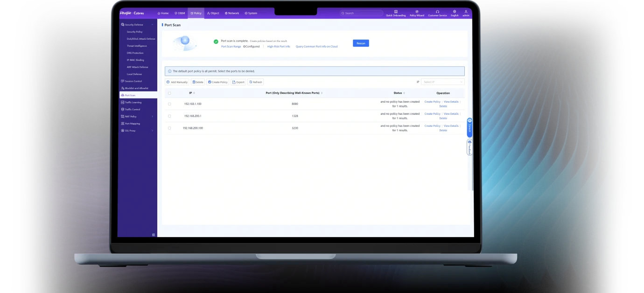644x293 pixels.
Task: Open Customer Service headset icon
Action: [437, 12]
